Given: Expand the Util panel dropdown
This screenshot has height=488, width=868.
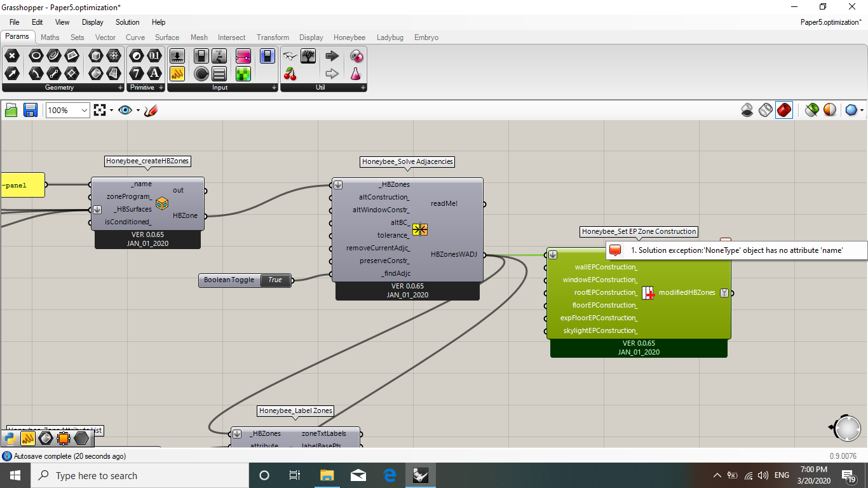Looking at the screenshot, I should (x=363, y=88).
